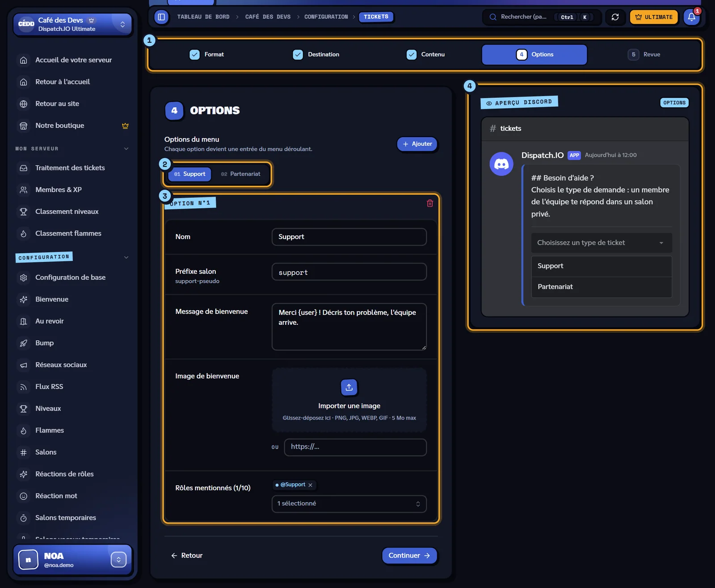
Task: Click the book icon for Au revoir
Action: [x=24, y=321]
